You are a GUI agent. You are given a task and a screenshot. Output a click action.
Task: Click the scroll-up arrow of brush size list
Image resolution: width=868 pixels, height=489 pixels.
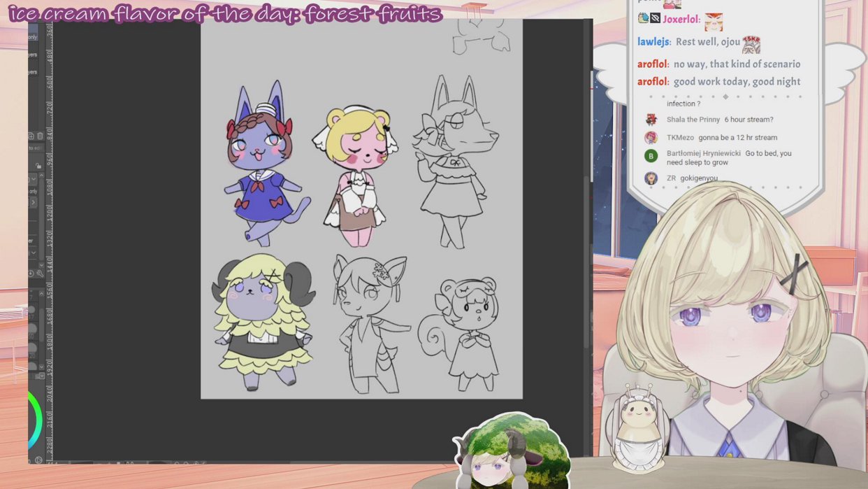tap(41, 293)
